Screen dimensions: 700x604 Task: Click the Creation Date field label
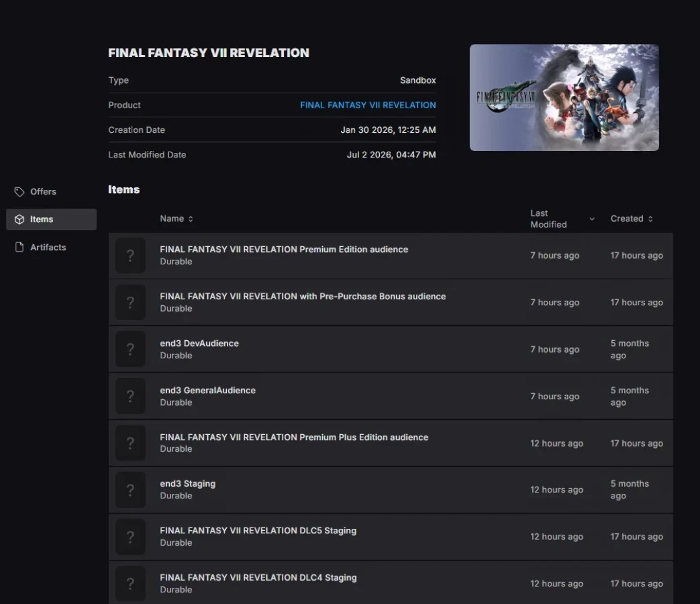tap(137, 130)
